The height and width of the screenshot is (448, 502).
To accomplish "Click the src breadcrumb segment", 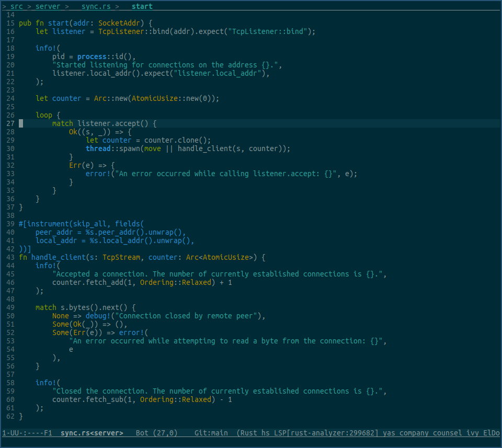I will click(17, 6).
